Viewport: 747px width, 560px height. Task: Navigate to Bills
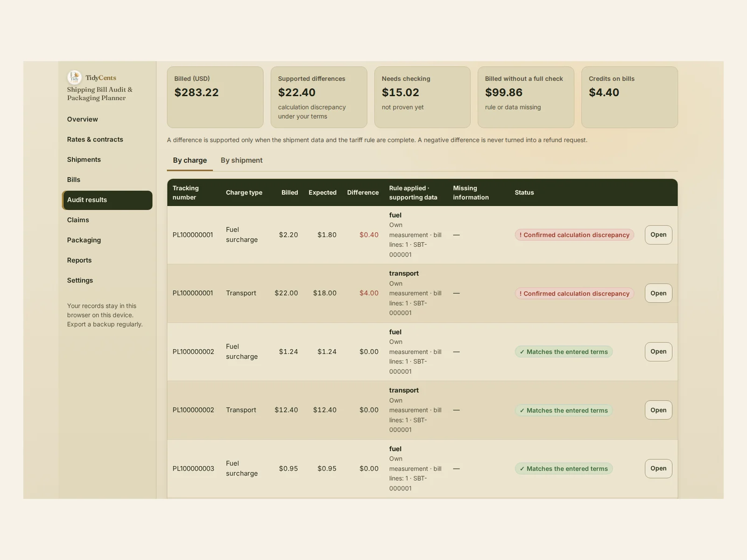click(107, 180)
